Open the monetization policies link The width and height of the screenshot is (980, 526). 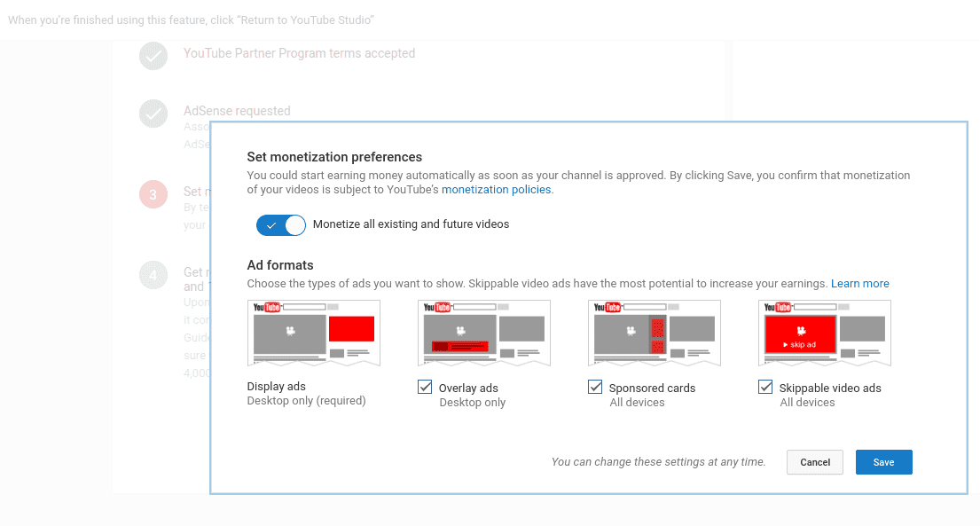click(x=496, y=189)
